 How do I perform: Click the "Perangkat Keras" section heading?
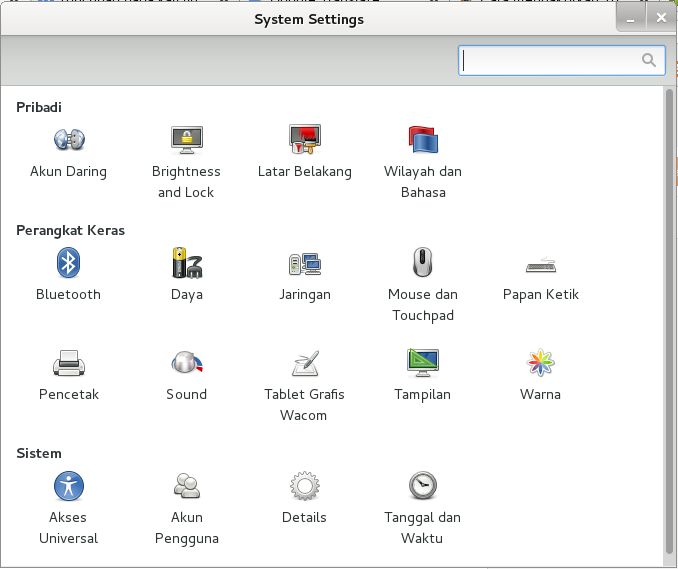click(70, 230)
